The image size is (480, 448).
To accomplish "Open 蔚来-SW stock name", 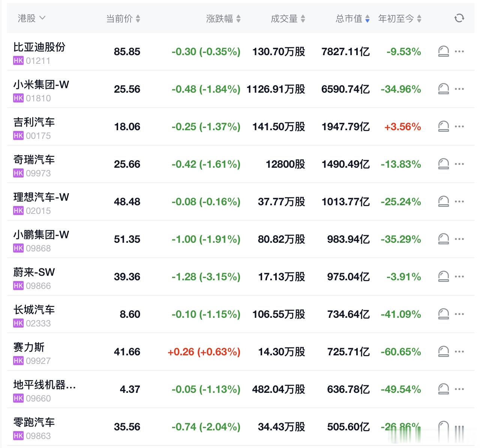I will coord(34,272).
